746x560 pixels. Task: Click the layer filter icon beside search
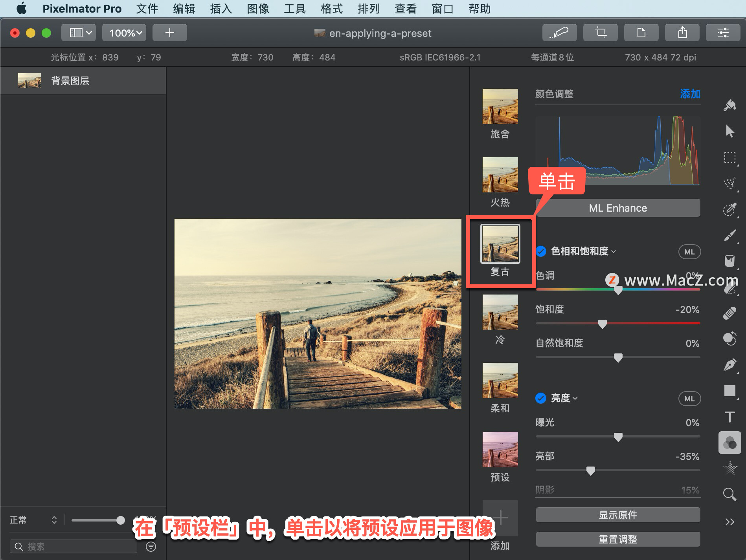click(x=151, y=546)
